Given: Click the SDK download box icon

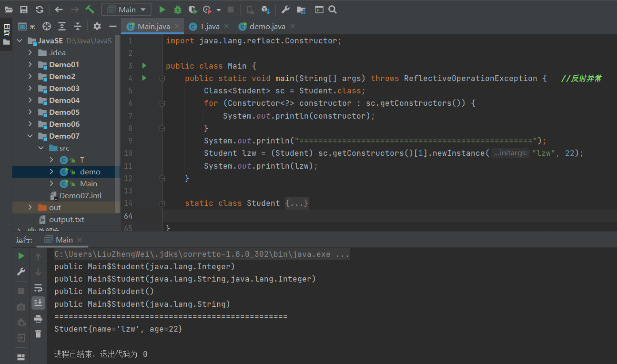Looking at the screenshot, I should (266, 10).
